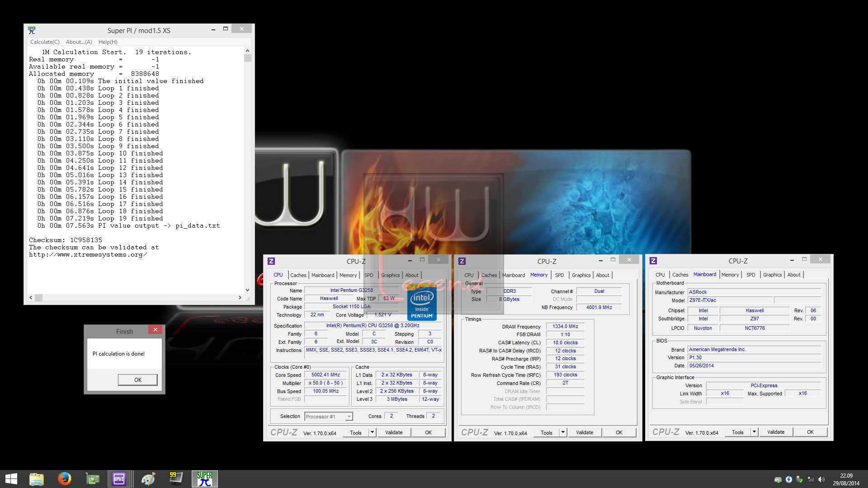This screenshot has width=868, height=488.
Task: Open the Paint palette taskbar icon
Action: tap(148, 479)
